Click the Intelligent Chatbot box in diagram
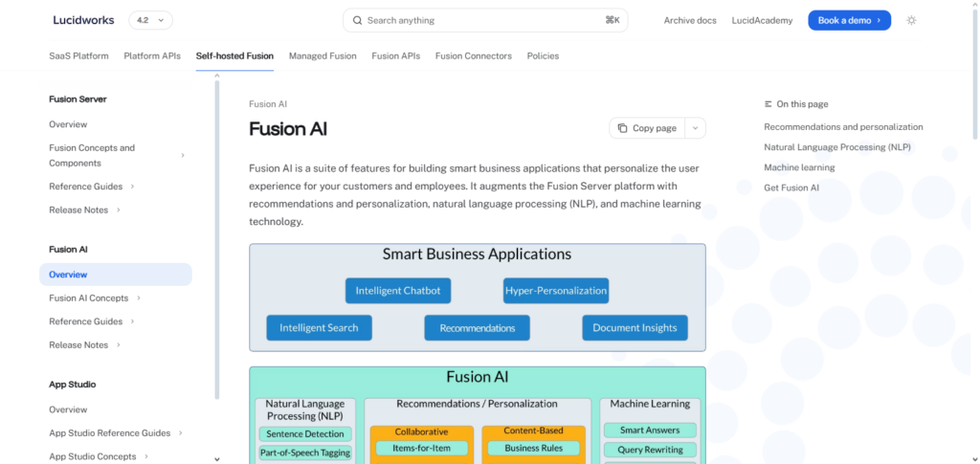The image size is (980, 464). click(x=398, y=291)
